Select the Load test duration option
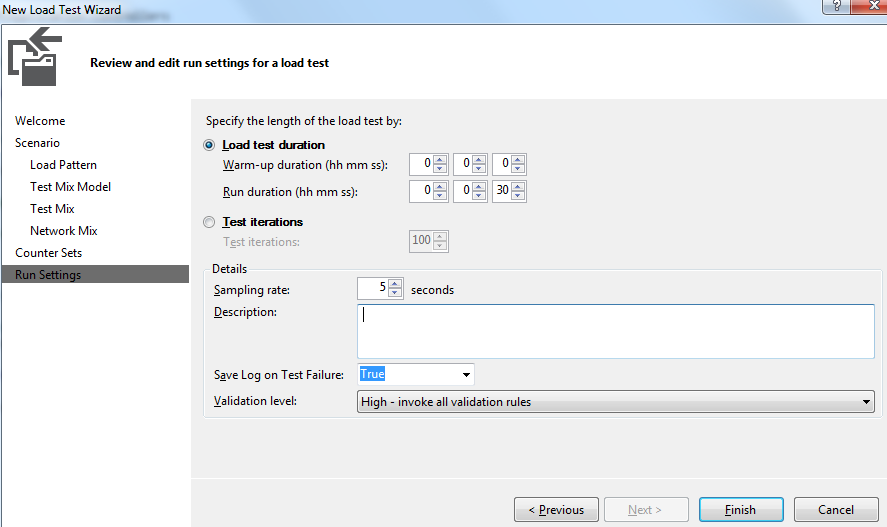Viewport: 887px width, 527px height. (209, 145)
